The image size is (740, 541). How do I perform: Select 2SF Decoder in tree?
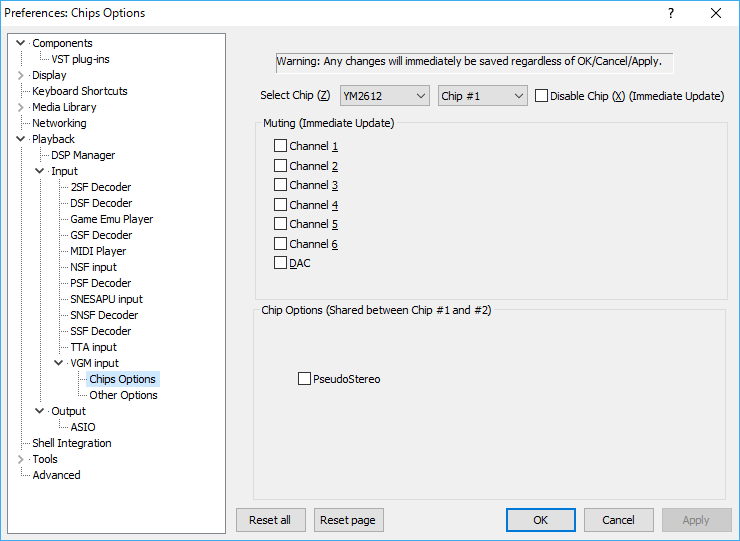point(101,187)
